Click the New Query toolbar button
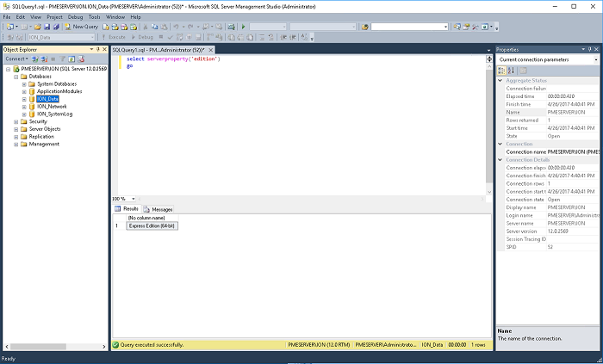Image resolution: width=603 pixels, height=364 pixels. coord(81,27)
